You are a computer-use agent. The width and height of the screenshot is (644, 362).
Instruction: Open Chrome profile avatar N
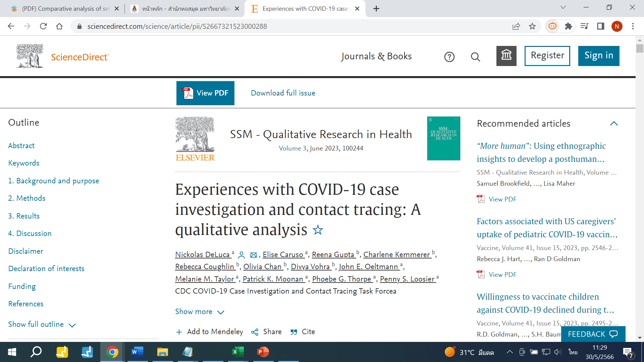point(617,26)
